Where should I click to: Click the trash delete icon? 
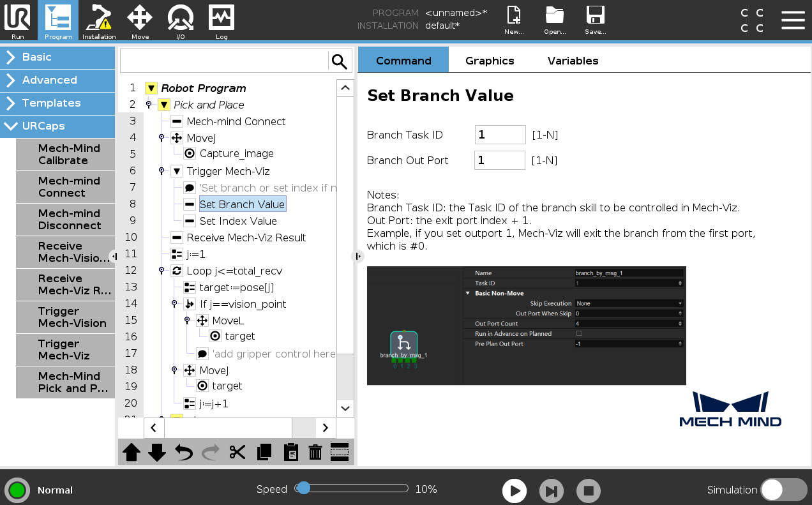(x=315, y=452)
